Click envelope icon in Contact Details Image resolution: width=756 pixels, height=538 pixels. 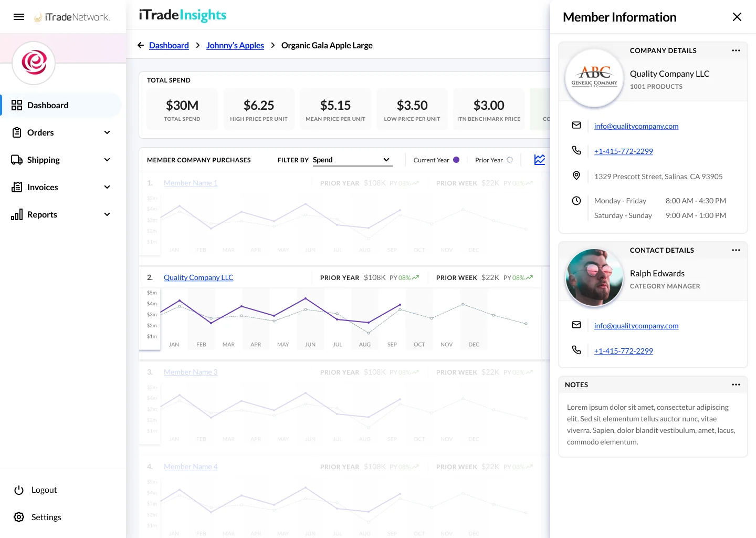pos(576,325)
